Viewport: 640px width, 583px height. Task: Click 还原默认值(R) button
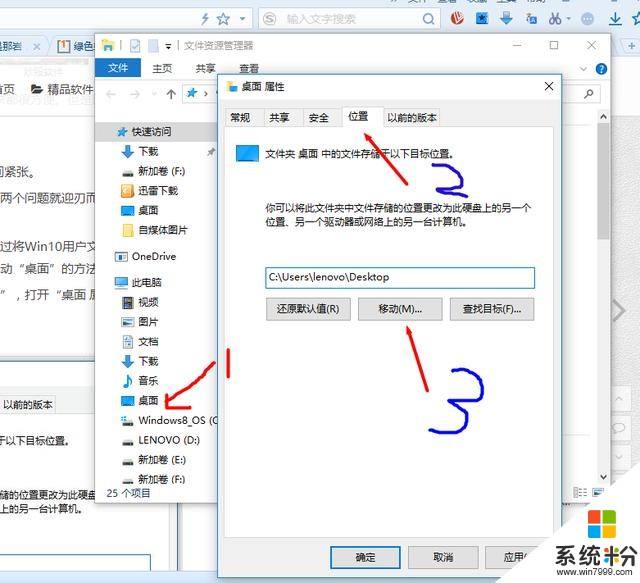[x=308, y=309]
